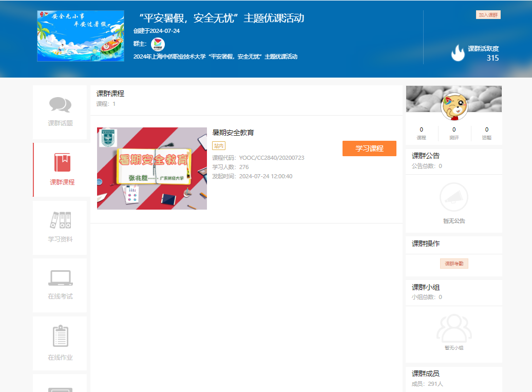Click the 课群考勤 button
532x392 pixels.
pyautogui.click(x=454, y=264)
